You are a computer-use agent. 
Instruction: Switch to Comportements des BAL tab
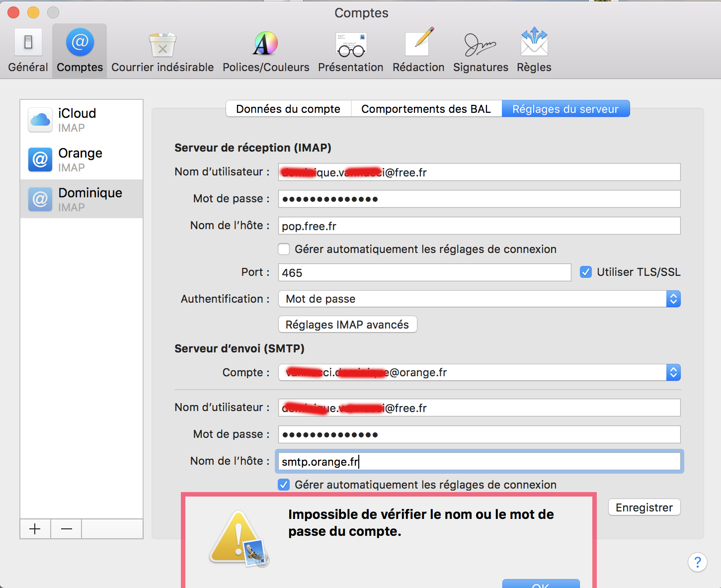pyautogui.click(x=426, y=109)
